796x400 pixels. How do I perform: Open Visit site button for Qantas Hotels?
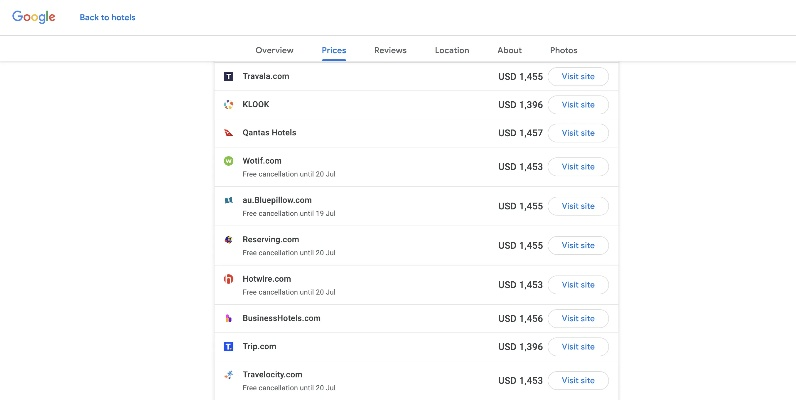pyautogui.click(x=578, y=133)
